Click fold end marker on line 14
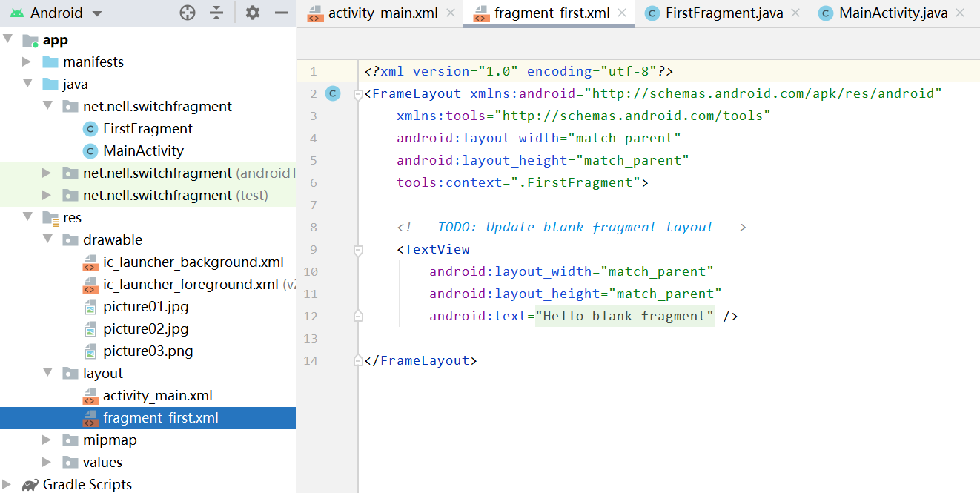 click(358, 360)
